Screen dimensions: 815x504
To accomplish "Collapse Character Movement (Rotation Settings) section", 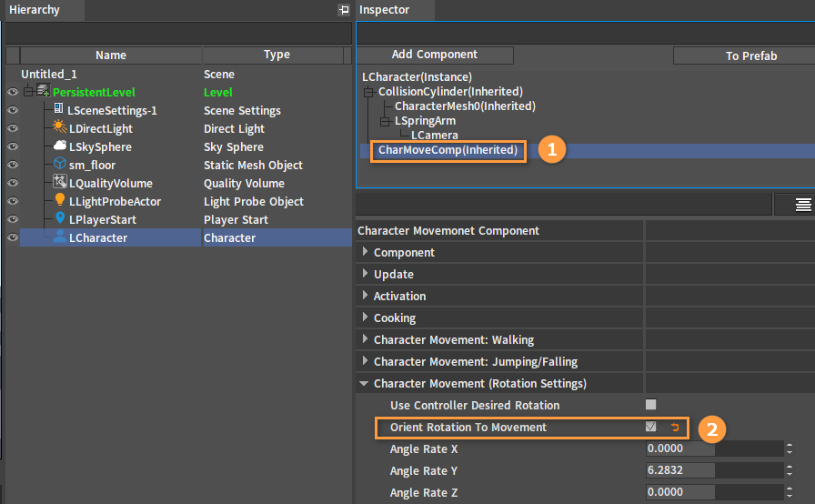I will click(x=364, y=383).
